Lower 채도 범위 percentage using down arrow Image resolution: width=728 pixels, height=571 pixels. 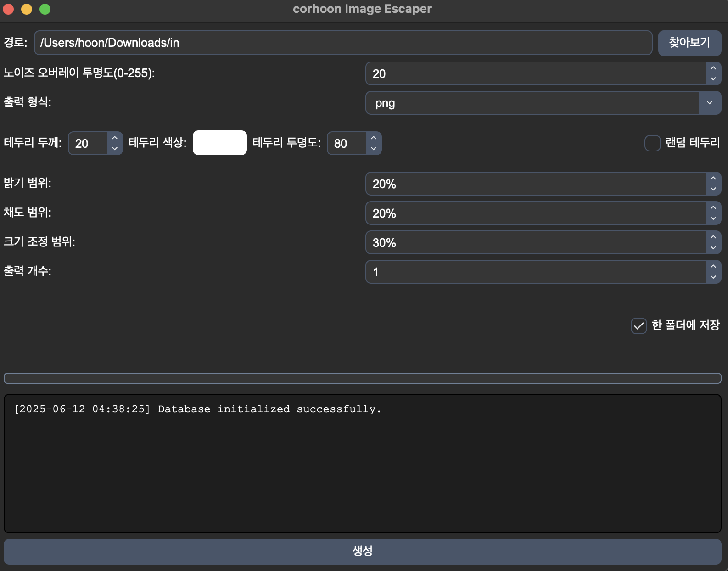pos(713,218)
